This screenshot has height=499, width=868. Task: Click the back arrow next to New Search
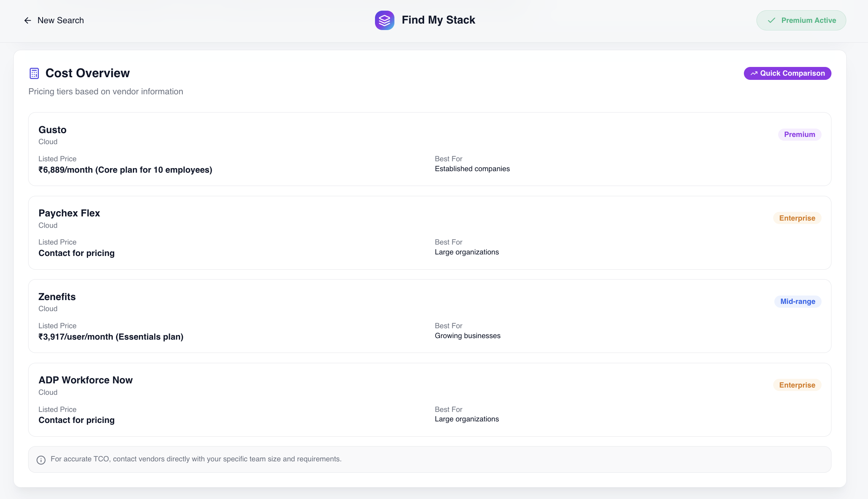coord(27,20)
